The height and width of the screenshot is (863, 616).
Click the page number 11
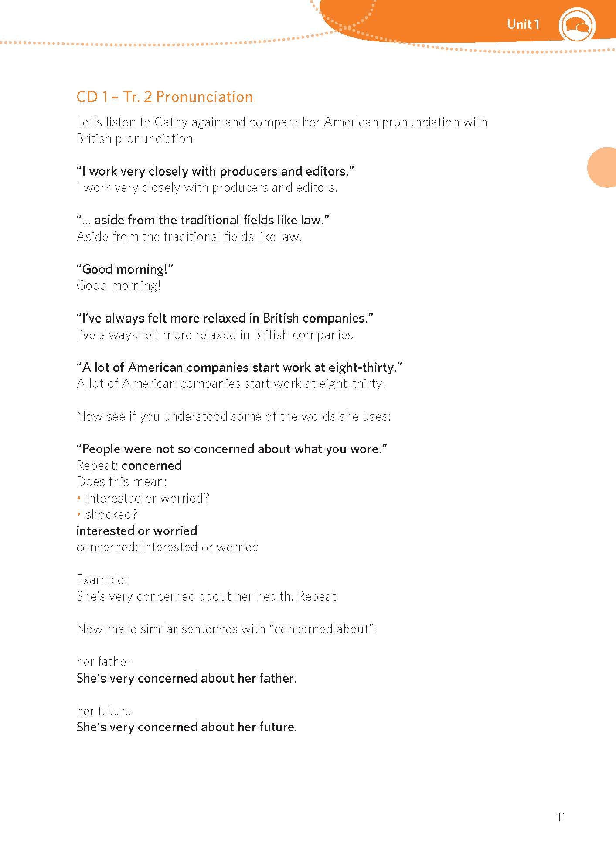coord(561,817)
